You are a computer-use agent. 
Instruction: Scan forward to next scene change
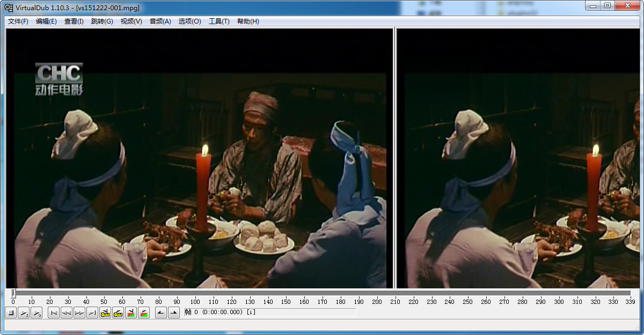144,312
